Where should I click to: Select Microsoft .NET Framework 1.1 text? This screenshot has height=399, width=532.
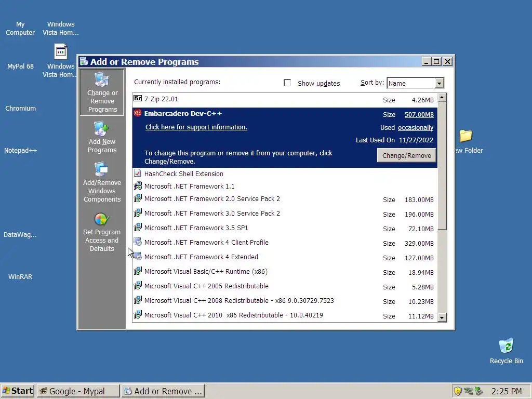tap(189, 187)
